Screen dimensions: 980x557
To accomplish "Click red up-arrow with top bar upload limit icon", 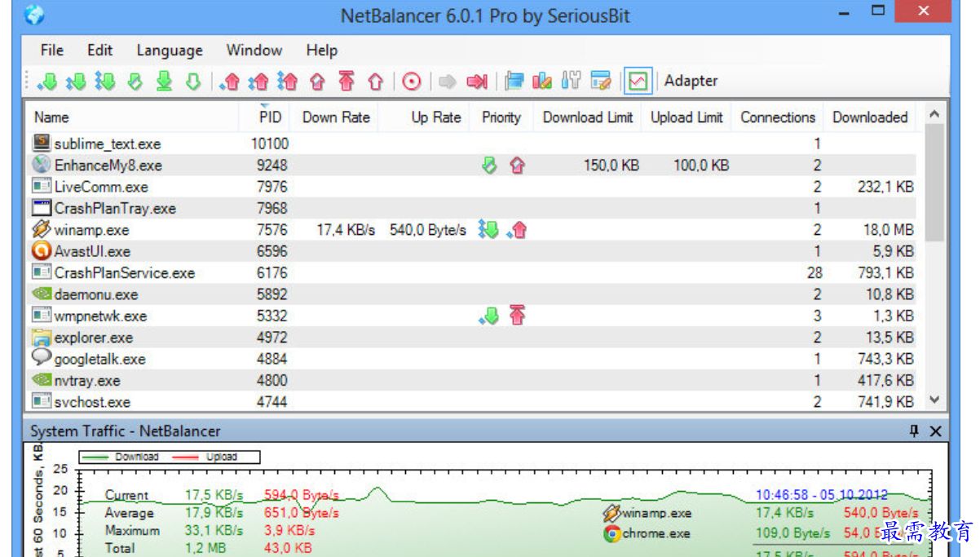I will [347, 81].
